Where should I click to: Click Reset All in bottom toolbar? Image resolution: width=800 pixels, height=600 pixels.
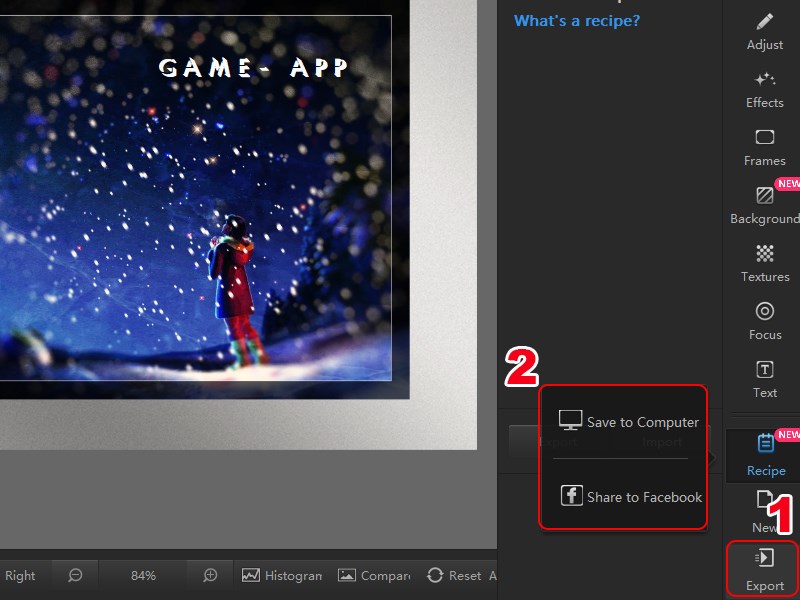[x=461, y=576]
